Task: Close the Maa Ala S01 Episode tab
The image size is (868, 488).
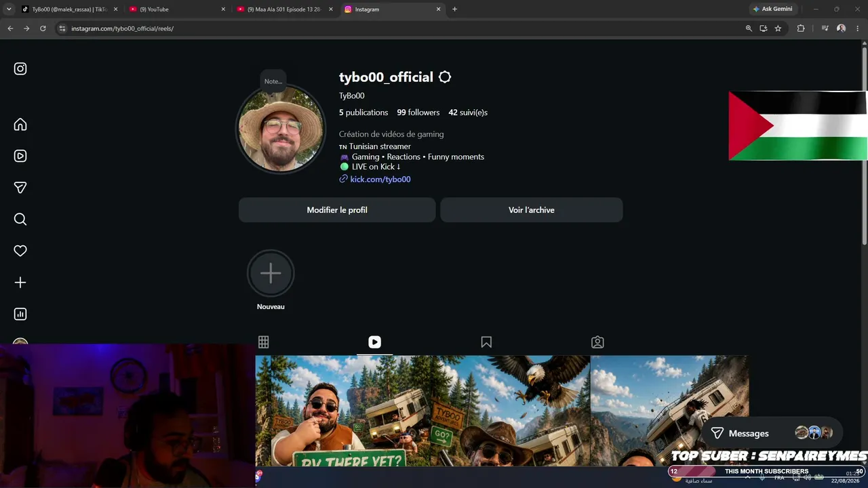Action: coord(331,9)
